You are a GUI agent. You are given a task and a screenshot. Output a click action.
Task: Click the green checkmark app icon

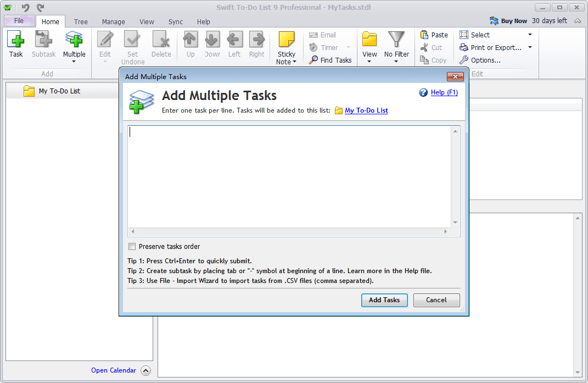[x=8, y=7]
